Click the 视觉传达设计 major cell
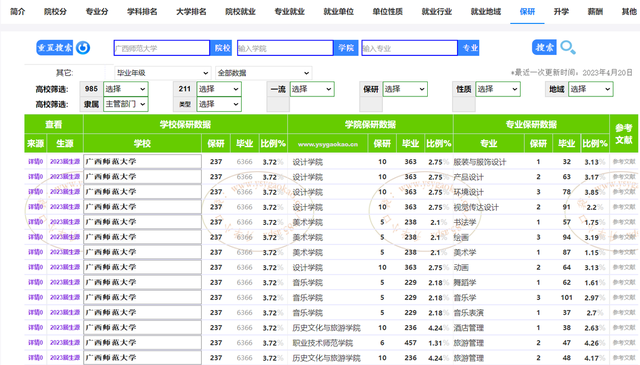 point(476,207)
